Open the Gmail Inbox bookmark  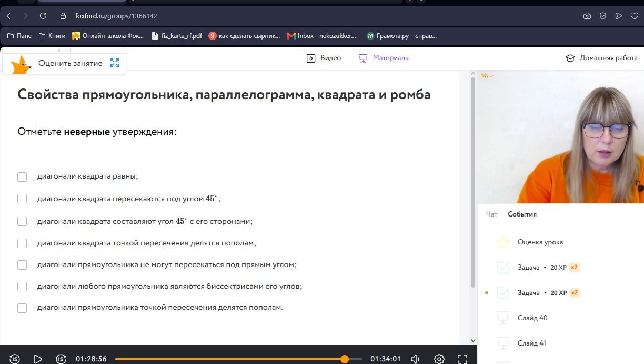tap(321, 36)
